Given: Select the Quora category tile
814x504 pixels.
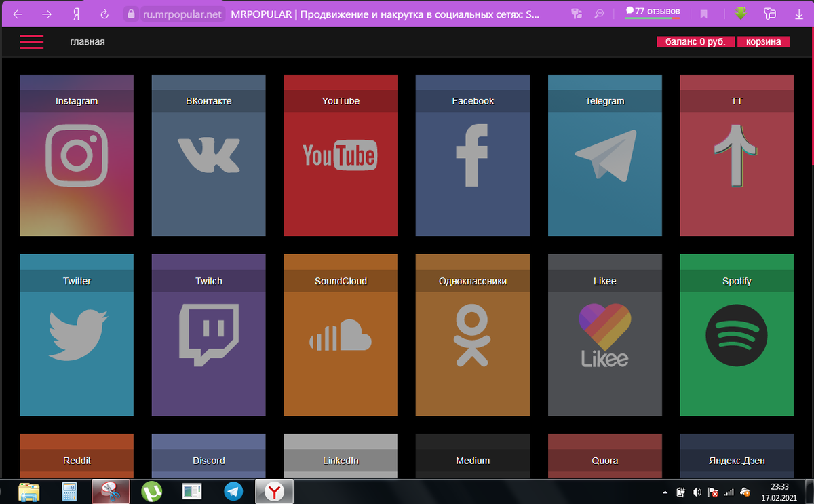Looking at the screenshot, I should coord(605,456).
